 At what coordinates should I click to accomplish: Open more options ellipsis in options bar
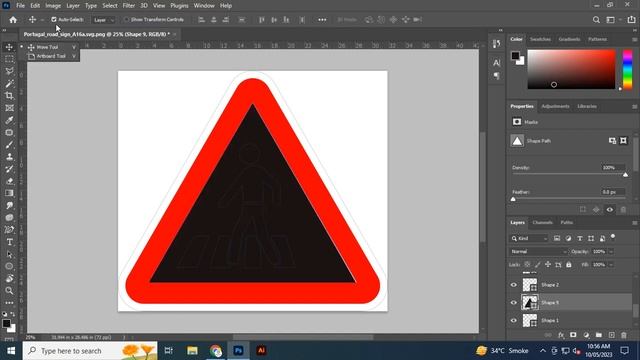322,20
